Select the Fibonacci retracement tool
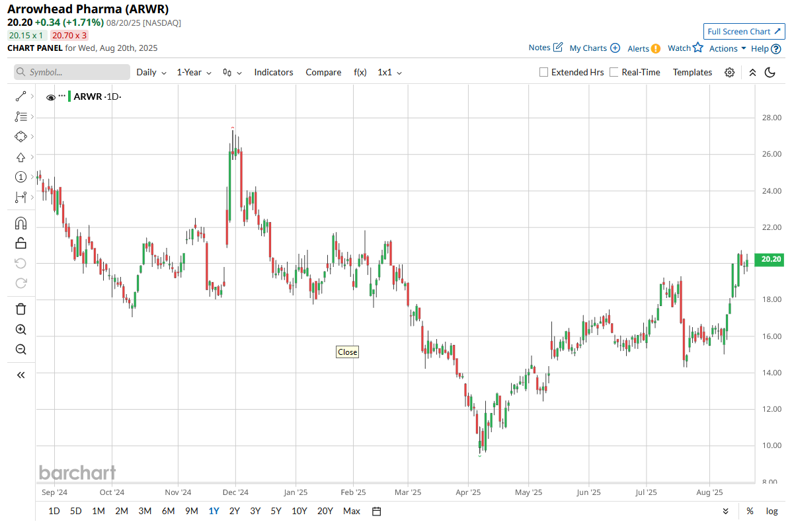This screenshot has width=794, height=532. [x=20, y=117]
